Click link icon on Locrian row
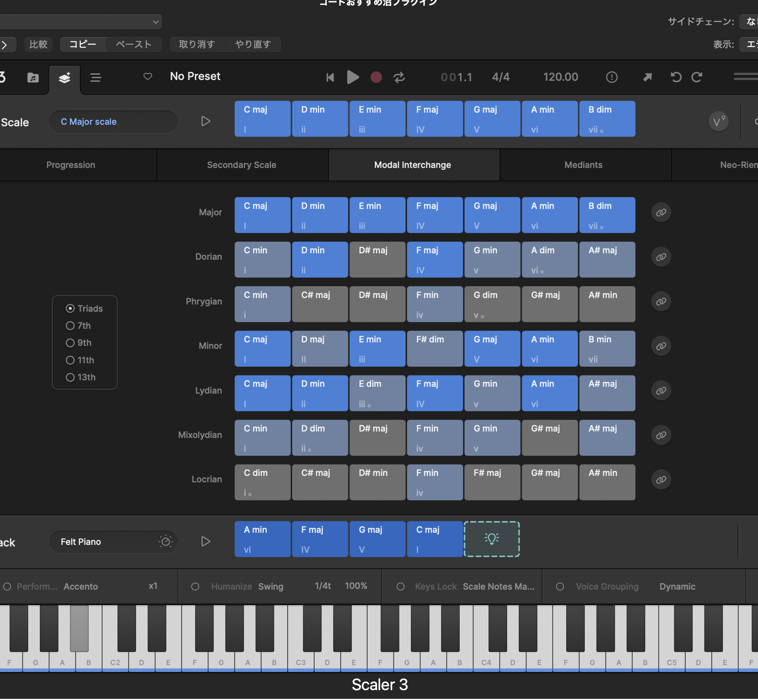Screen dimensions: 758x700 click(661, 480)
